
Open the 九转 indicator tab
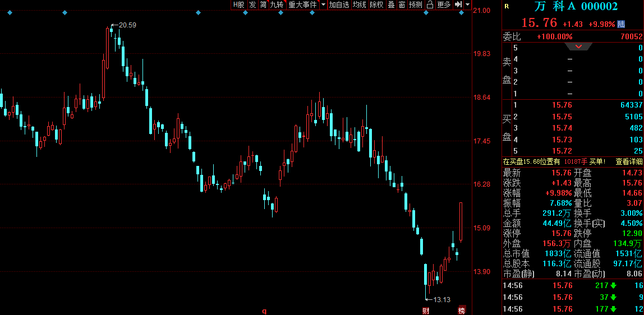point(277,4)
